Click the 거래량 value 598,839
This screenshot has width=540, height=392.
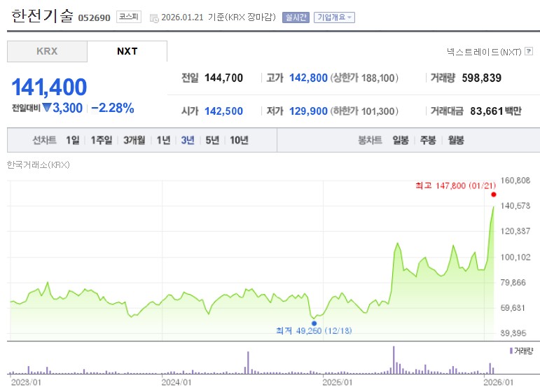481,78
